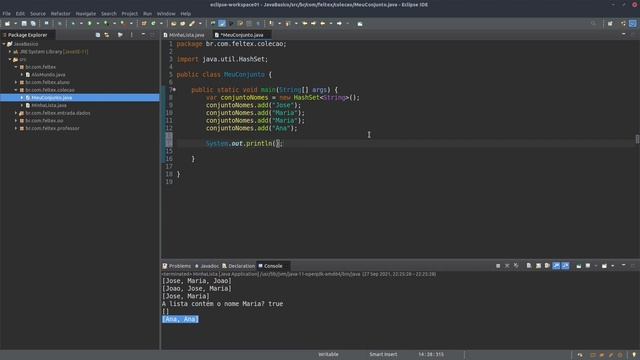Switch to the Javadoc tab
Image resolution: width=640 pixels, height=360 pixels.
click(x=207, y=266)
